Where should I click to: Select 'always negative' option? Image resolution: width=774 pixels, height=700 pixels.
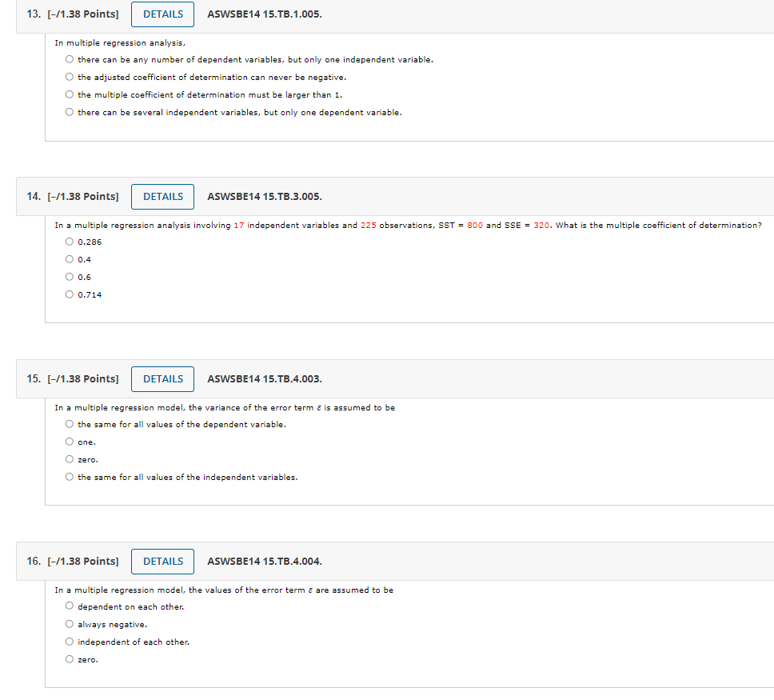point(69,624)
